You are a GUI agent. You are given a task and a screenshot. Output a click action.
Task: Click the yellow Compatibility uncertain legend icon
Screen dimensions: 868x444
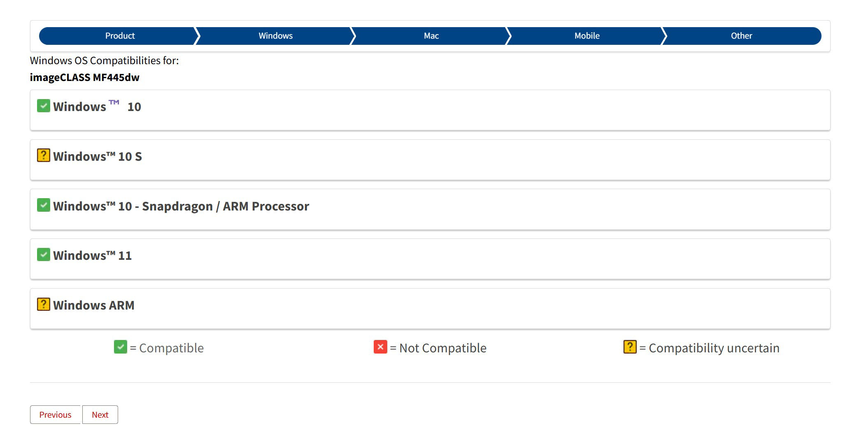(x=630, y=347)
